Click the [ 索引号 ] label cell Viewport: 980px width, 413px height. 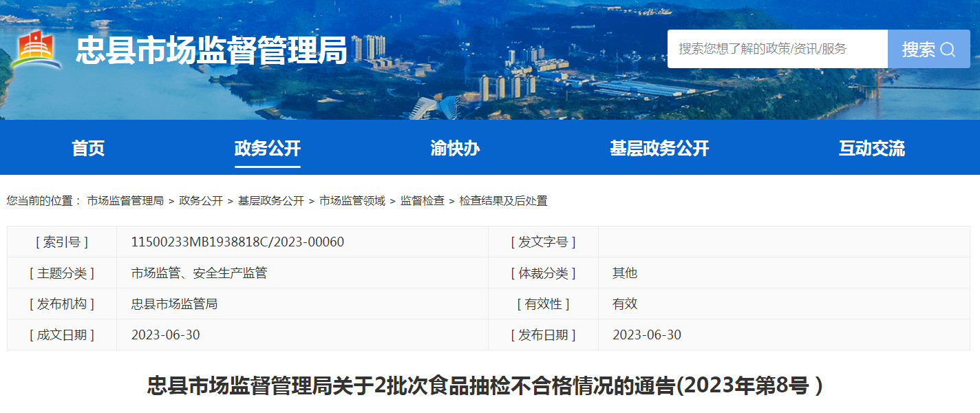coord(62,242)
